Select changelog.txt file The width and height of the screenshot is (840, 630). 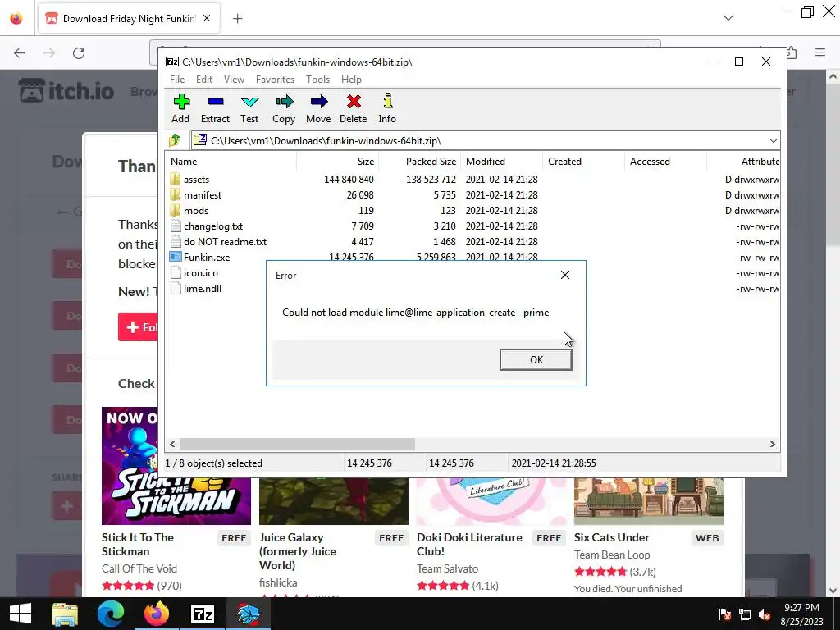click(213, 226)
